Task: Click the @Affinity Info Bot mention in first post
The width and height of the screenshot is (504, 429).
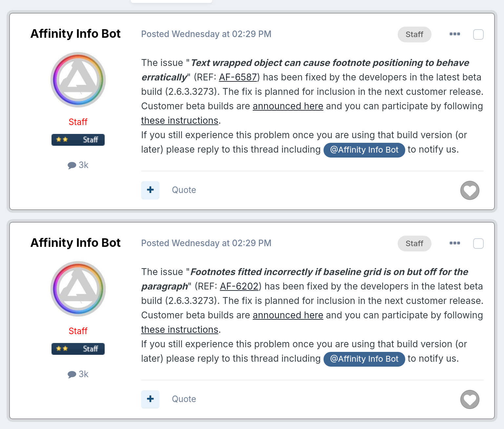Action: point(364,150)
